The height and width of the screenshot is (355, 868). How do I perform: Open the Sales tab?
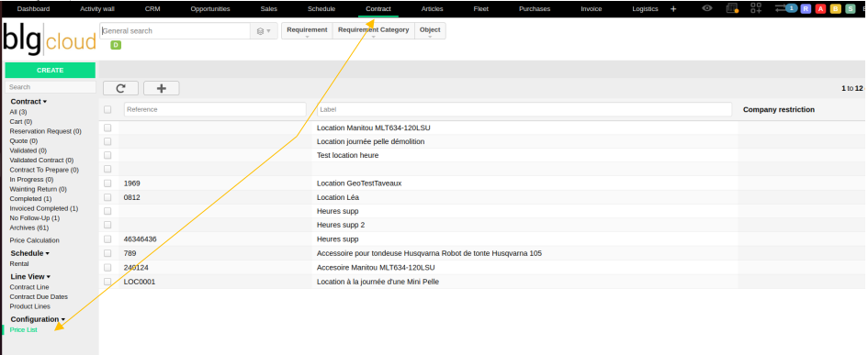(x=269, y=9)
